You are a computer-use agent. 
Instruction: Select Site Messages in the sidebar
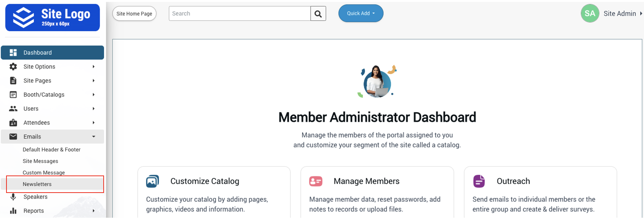click(40, 161)
